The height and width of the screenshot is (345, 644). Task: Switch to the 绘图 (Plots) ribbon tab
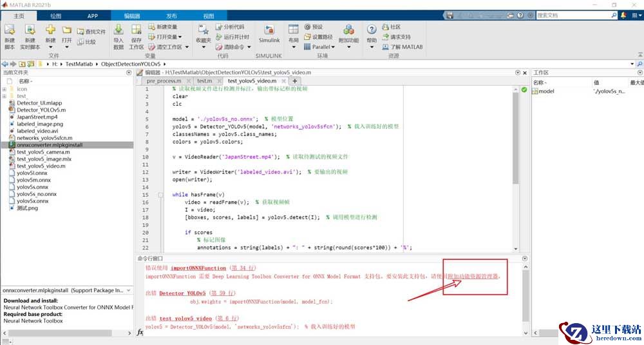coord(55,16)
